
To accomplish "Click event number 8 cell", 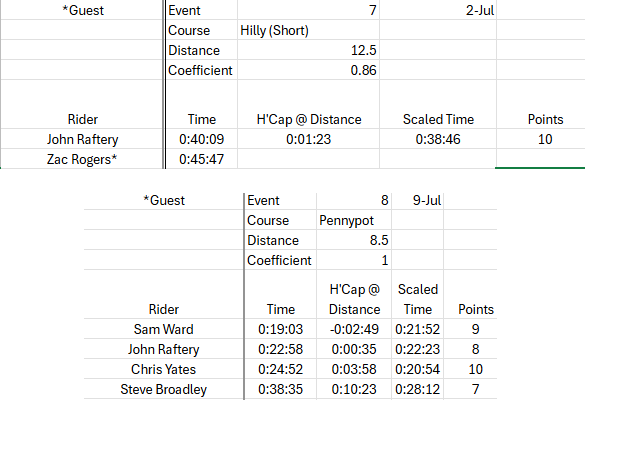I will [x=354, y=200].
